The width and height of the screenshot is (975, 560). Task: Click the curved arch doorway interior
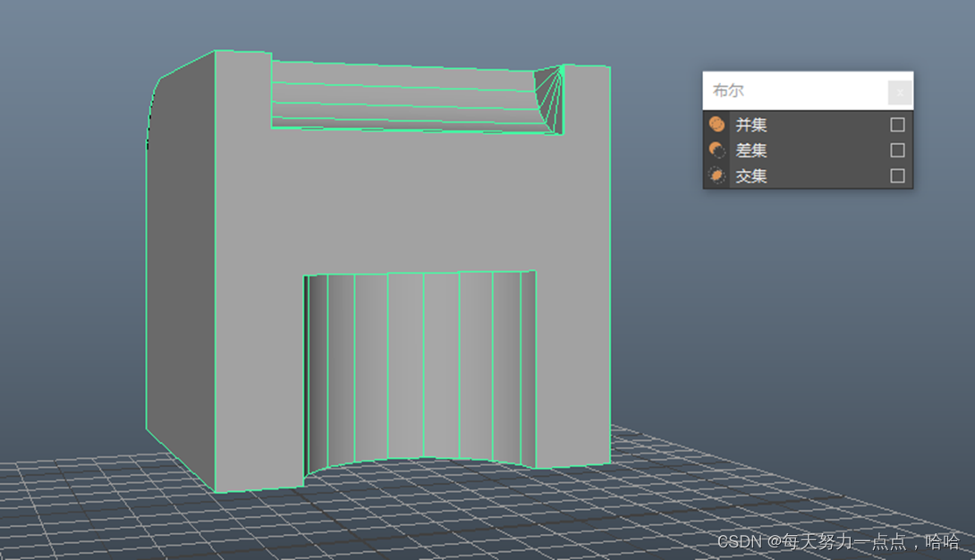(420, 367)
